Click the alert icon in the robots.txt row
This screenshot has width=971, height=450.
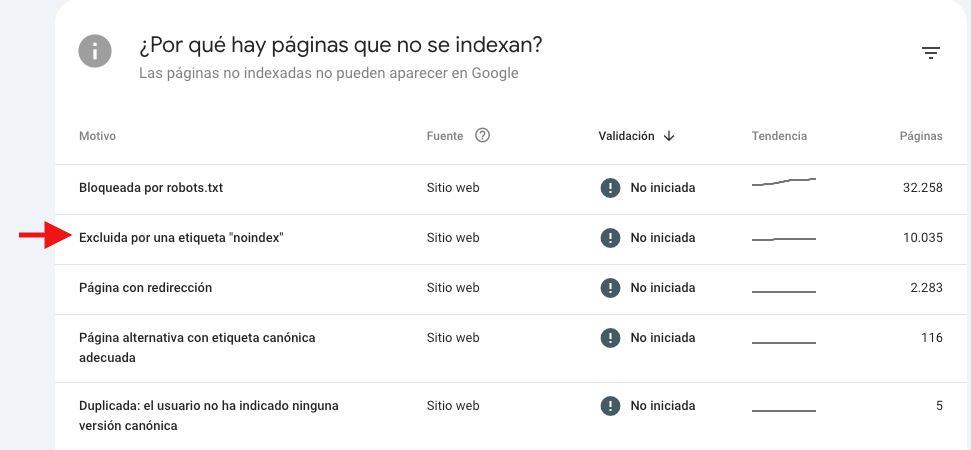610,188
